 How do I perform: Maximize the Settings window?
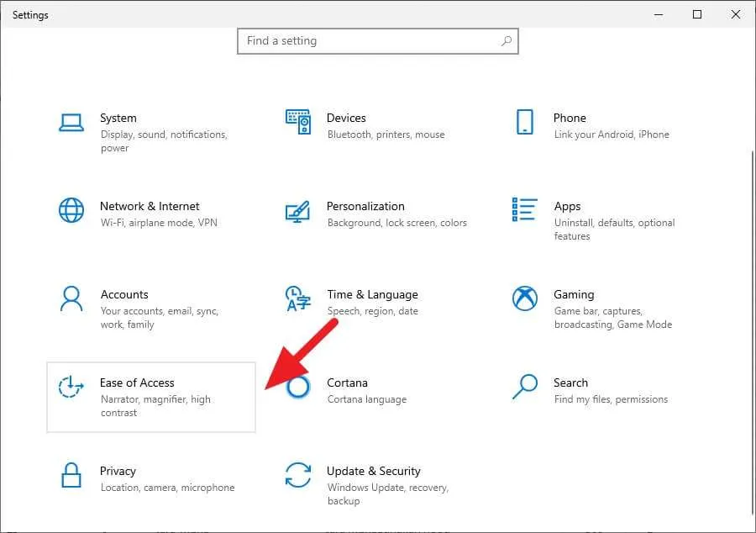pos(696,14)
